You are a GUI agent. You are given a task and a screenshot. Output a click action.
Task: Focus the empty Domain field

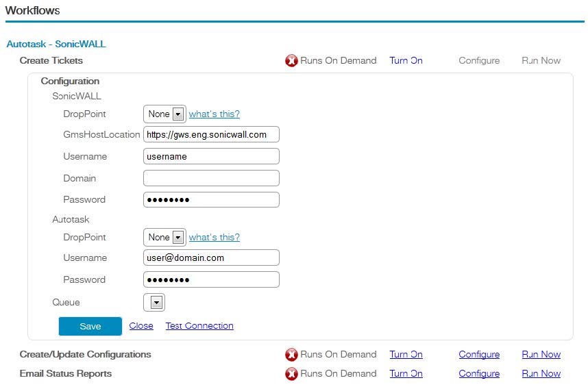[x=211, y=178]
